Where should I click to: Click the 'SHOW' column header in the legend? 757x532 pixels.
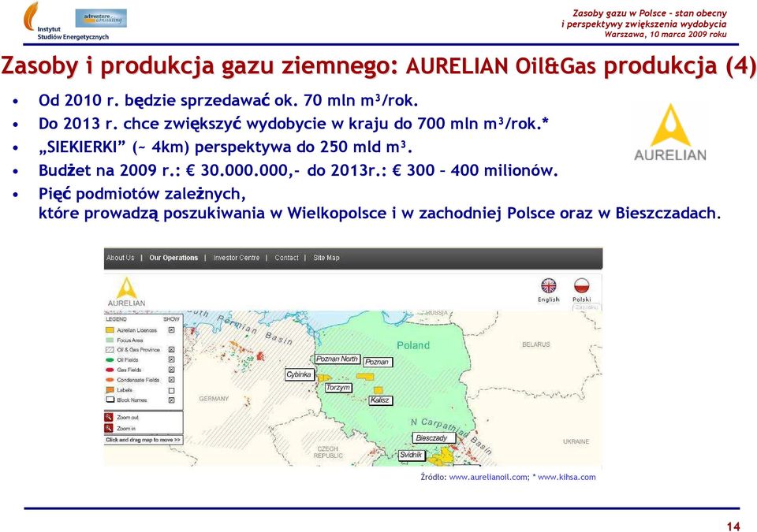click(171, 319)
